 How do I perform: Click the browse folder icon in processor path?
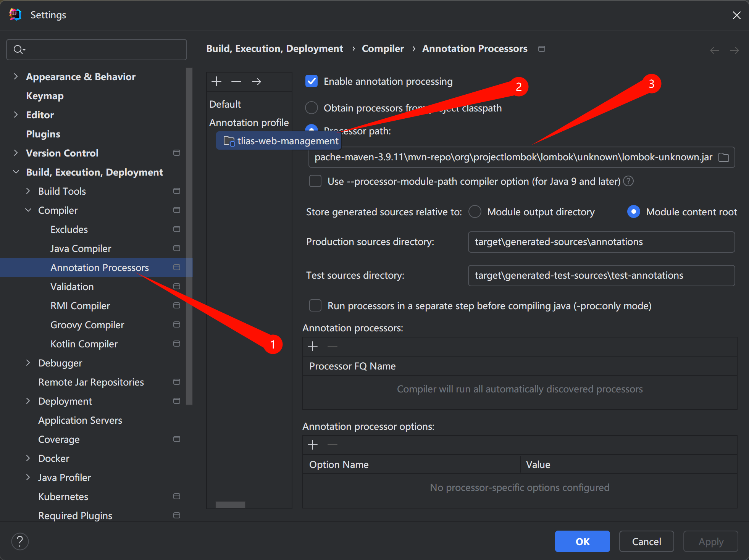[x=723, y=157]
